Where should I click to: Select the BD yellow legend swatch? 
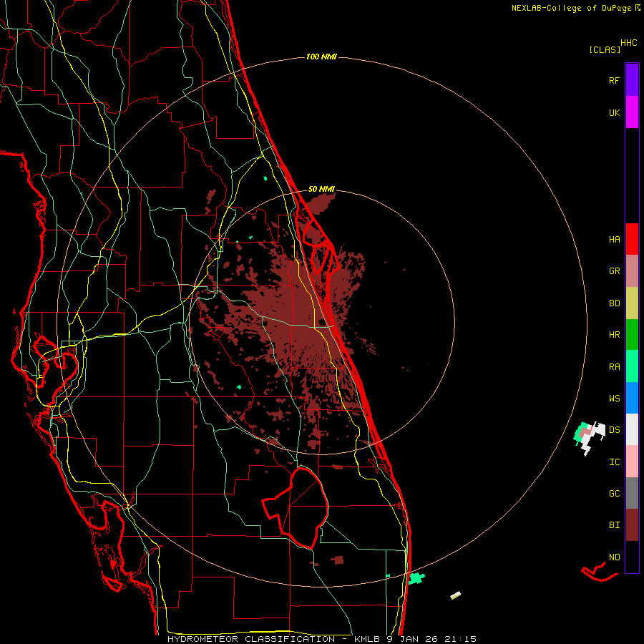click(632, 303)
